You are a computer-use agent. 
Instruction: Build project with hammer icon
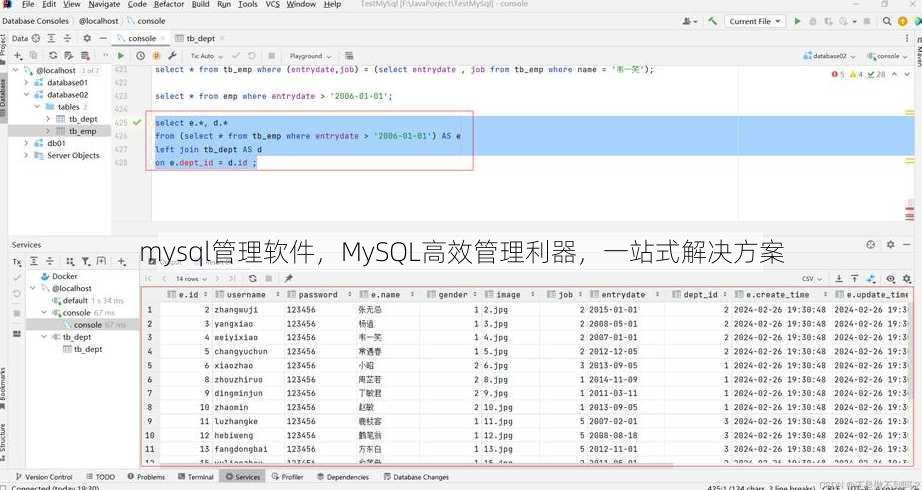(x=713, y=21)
